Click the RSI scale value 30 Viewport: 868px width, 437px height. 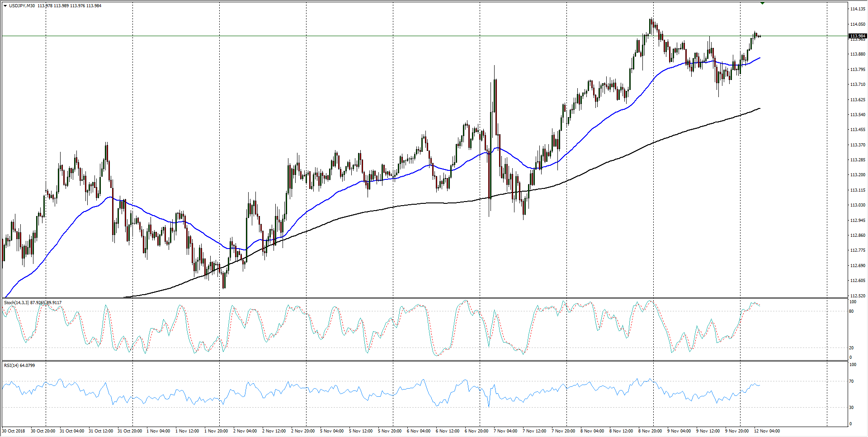tap(852, 408)
